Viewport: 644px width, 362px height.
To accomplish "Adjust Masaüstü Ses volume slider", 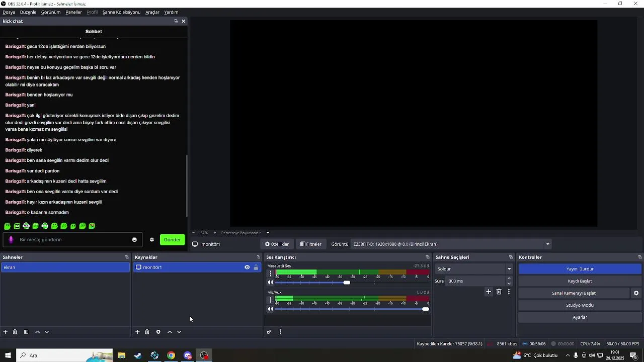I will (347, 283).
